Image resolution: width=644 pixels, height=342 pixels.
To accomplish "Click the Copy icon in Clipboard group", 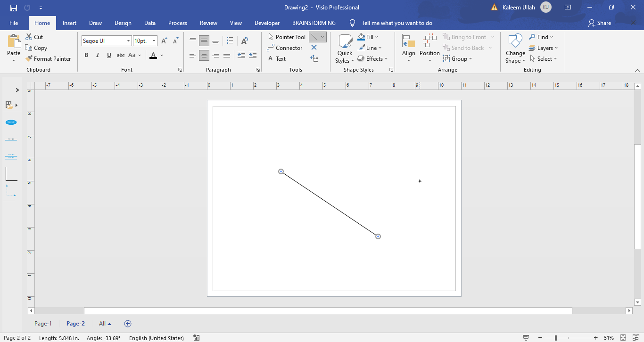I will click(29, 48).
